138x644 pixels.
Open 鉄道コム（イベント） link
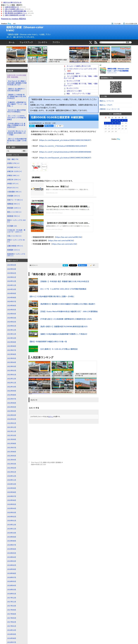coord(107,101)
